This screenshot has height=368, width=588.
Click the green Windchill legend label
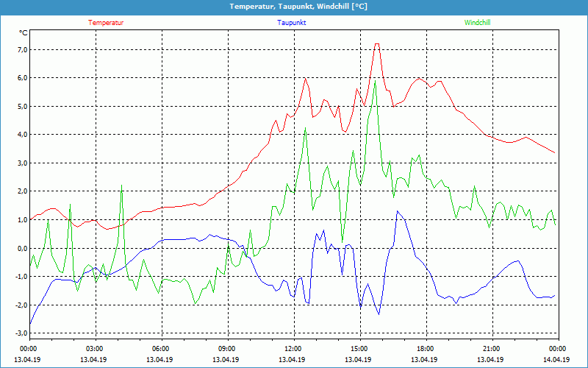[477, 23]
